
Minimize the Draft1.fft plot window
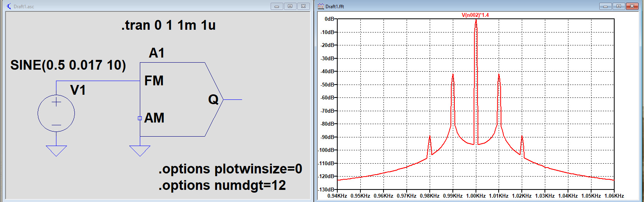pos(606,6)
